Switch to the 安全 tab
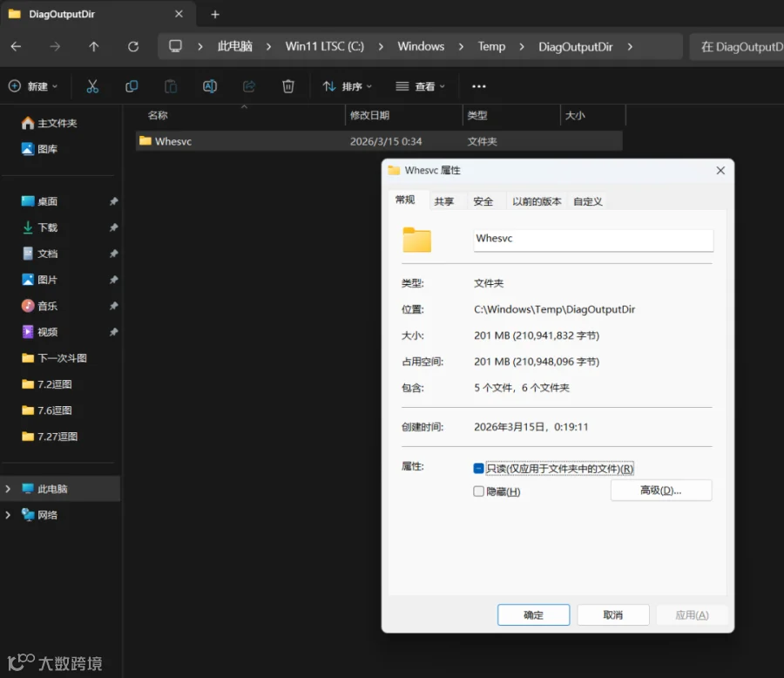Screen dimensions: 784x678 pyautogui.click(x=483, y=201)
